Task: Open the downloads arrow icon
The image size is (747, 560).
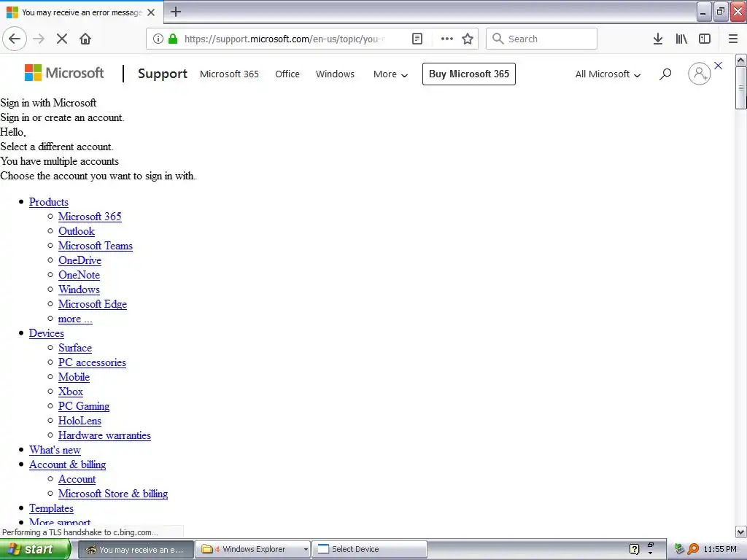Action: 658,39
